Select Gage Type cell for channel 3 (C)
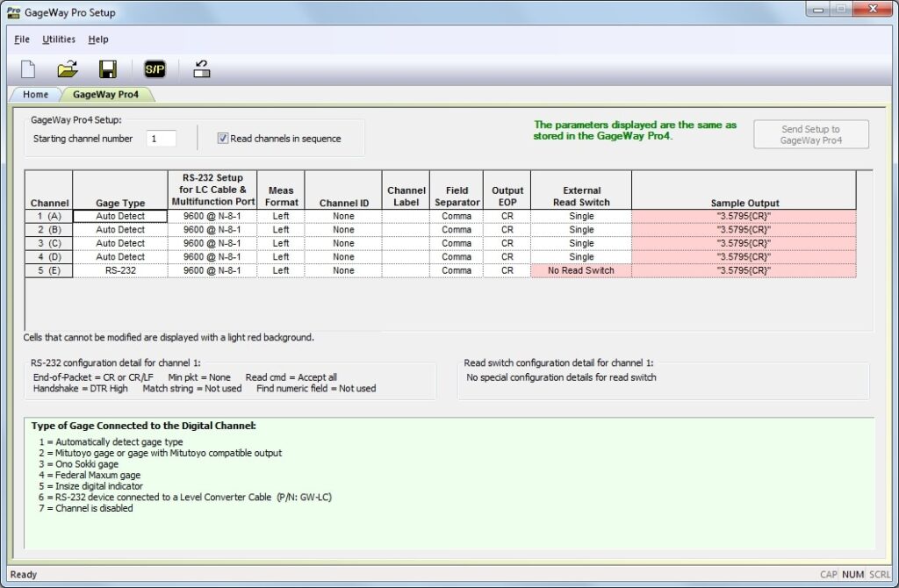Screen dimensions: 899x588 (120, 244)
